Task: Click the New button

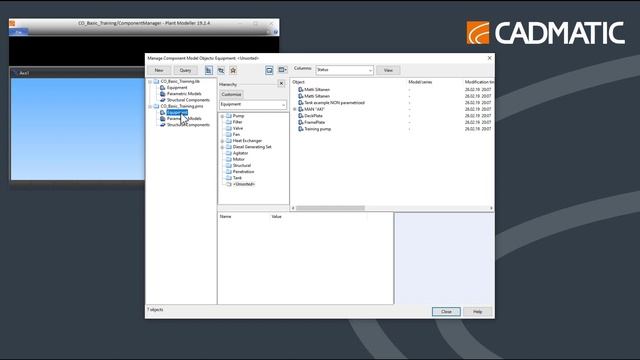Action: coord(159,70)
